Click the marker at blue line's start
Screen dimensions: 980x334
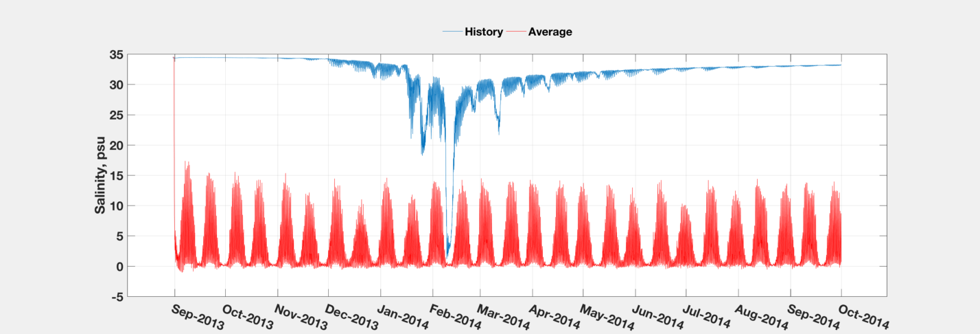click(174, 58)
